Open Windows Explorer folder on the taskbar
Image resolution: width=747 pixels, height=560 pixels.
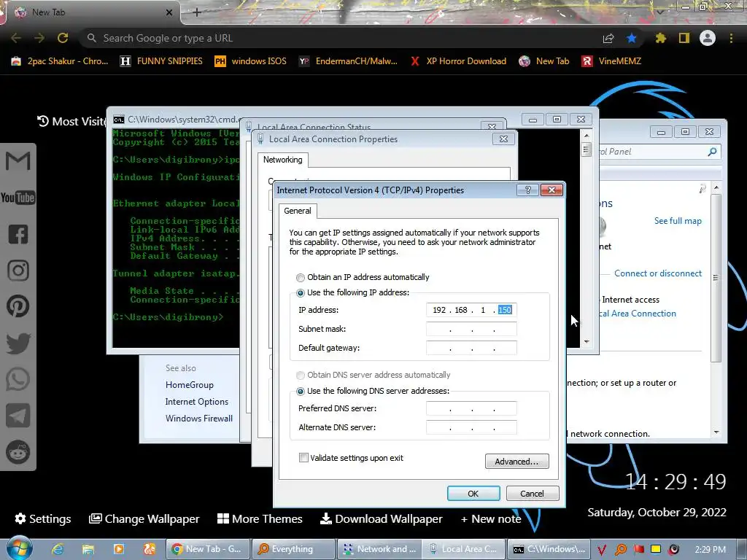pos(88,549)
